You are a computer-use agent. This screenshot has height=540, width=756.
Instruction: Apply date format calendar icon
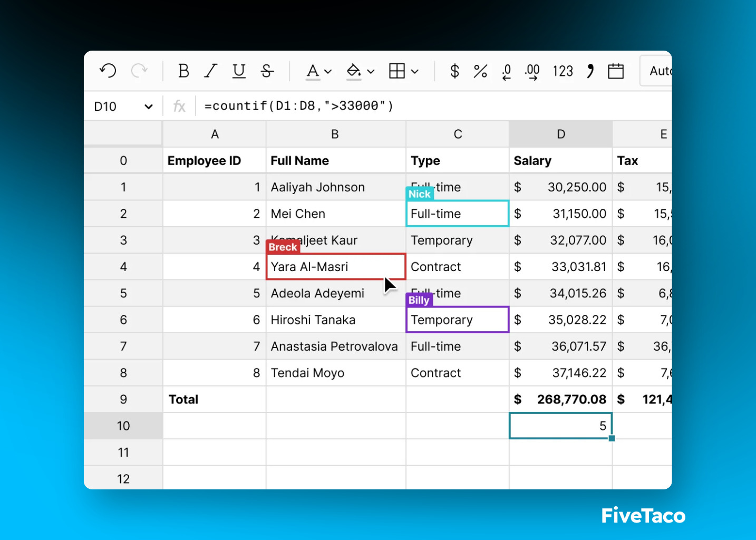(x=616, y=71)
